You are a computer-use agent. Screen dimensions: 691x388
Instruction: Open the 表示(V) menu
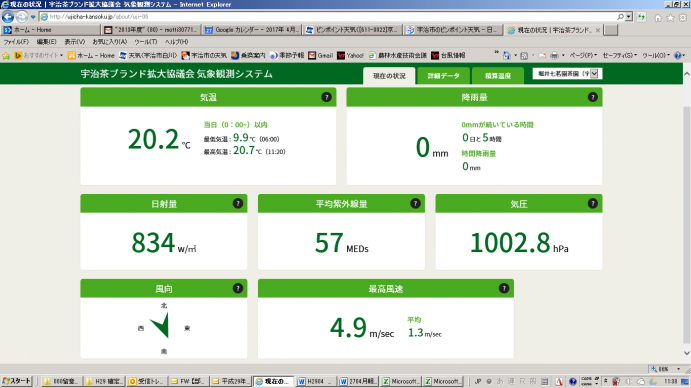(x=74, y=42)
